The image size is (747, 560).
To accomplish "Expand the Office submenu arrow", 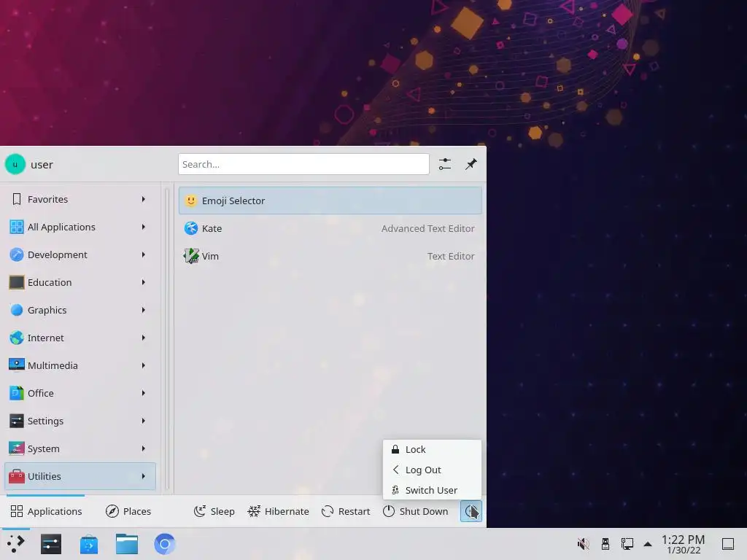I will (144, 393).
